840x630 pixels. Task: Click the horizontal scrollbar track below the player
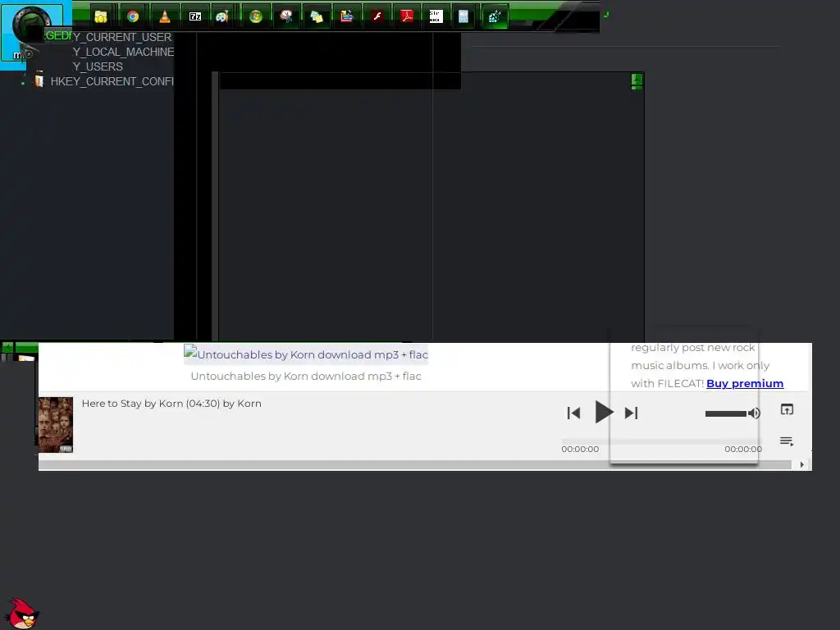[x=415, y=465]
